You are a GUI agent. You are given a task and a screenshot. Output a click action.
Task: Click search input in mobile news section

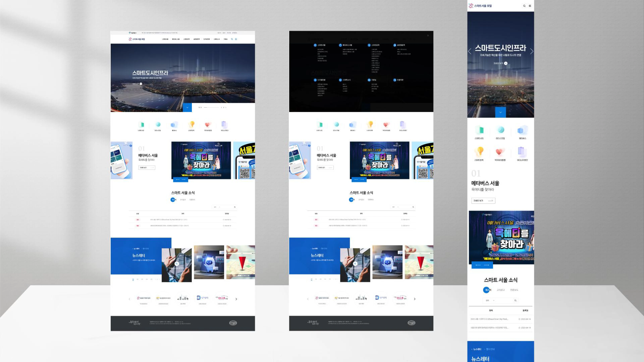[x=500, y=300]
